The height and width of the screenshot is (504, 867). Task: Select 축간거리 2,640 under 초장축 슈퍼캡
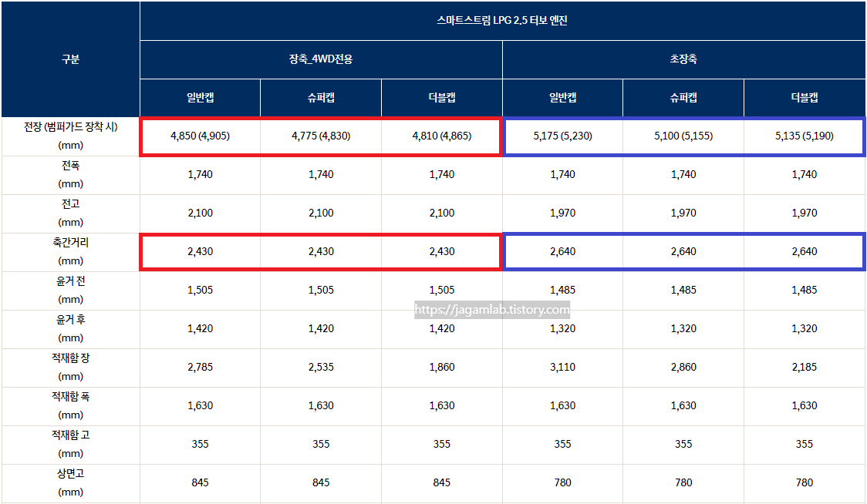[x=683, y=251]
